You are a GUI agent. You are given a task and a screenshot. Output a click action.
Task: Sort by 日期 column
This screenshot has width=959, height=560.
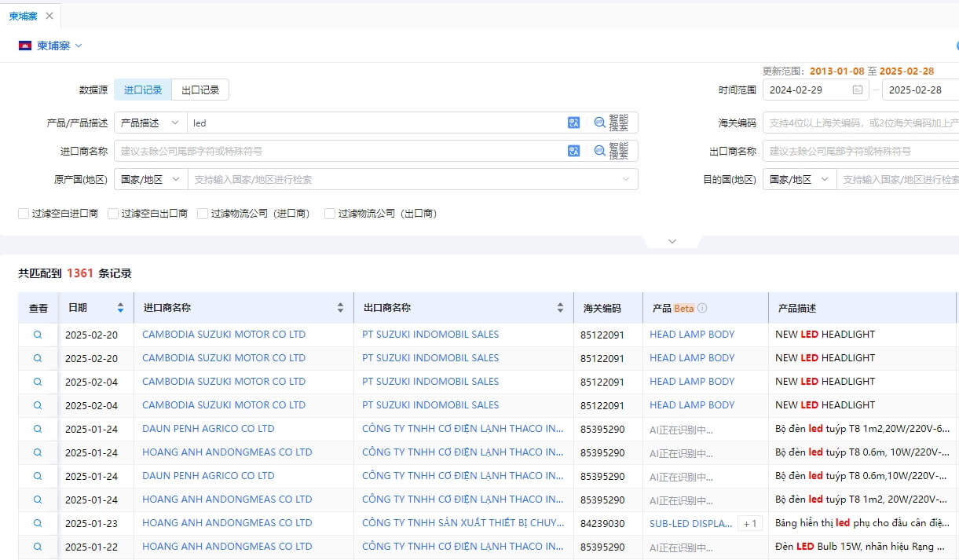click(120, 308)
